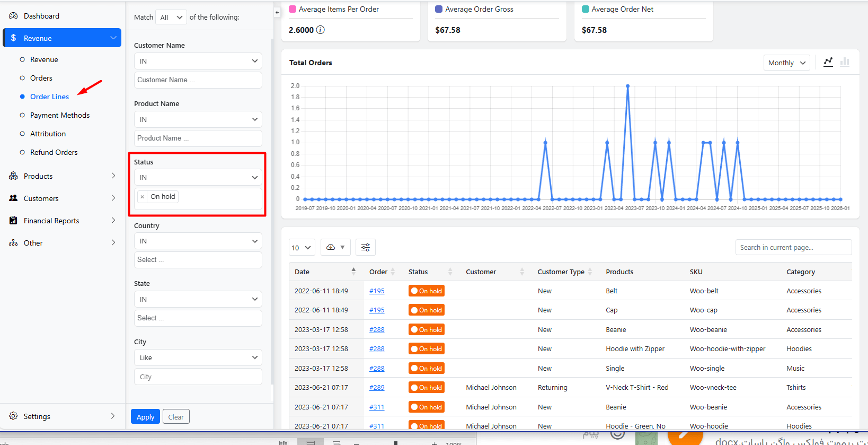Collapse the filter panel arrow
The width and height of the screenshot is (868, 445).
277,12
